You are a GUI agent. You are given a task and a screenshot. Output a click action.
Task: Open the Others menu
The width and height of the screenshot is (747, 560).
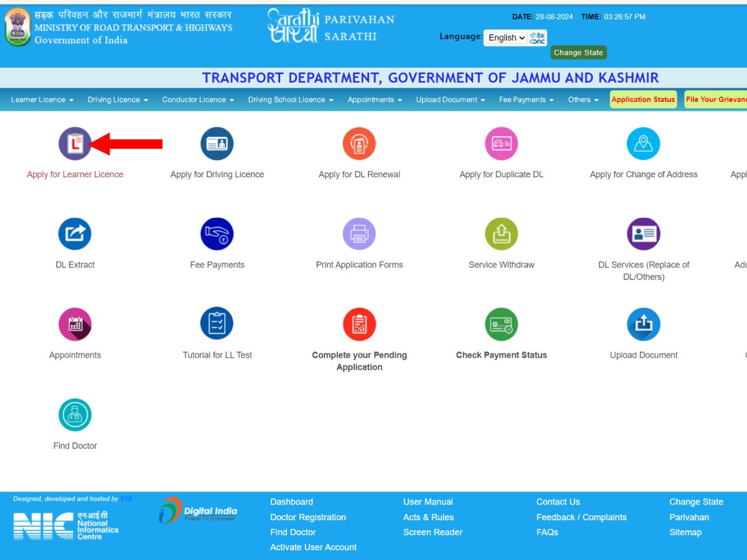581,100
